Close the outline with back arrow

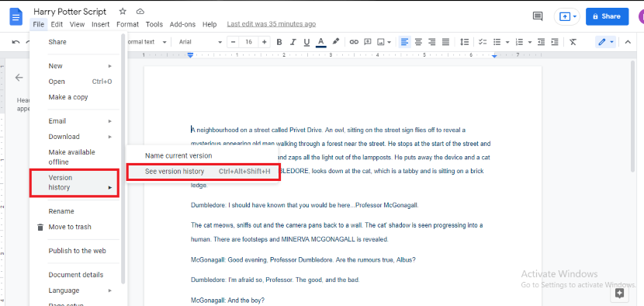click(19, 78)
